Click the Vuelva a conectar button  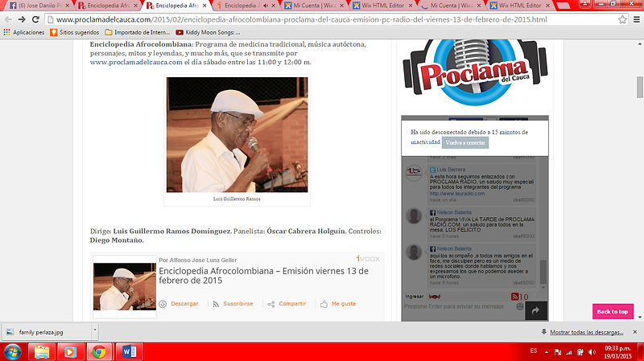[x=465, y=142]
